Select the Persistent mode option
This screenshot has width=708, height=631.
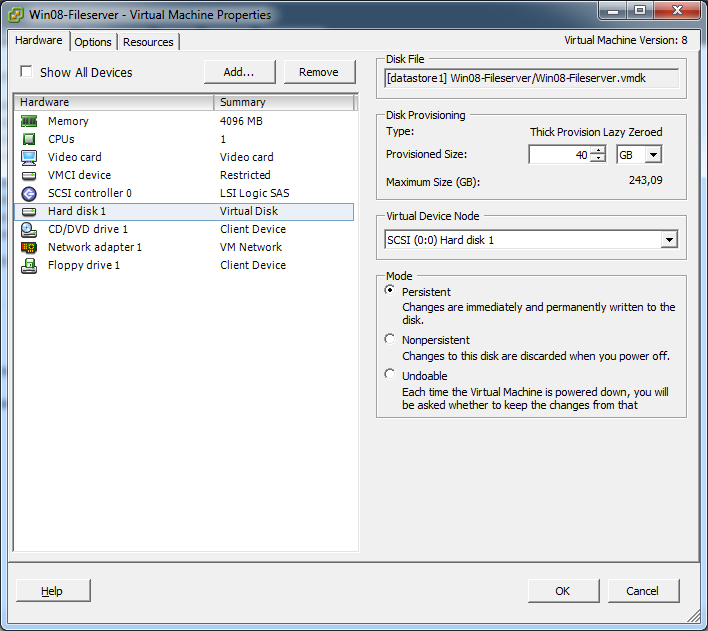390,291
